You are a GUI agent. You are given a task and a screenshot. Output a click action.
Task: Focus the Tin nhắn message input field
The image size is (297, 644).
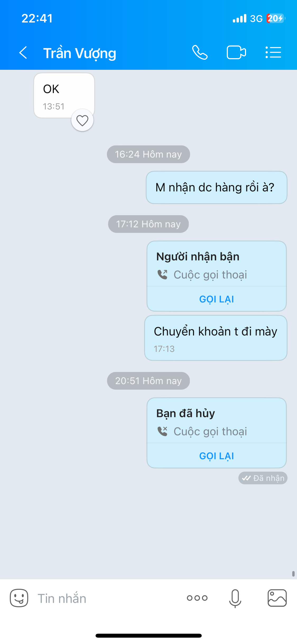click(x=108, y=598)
